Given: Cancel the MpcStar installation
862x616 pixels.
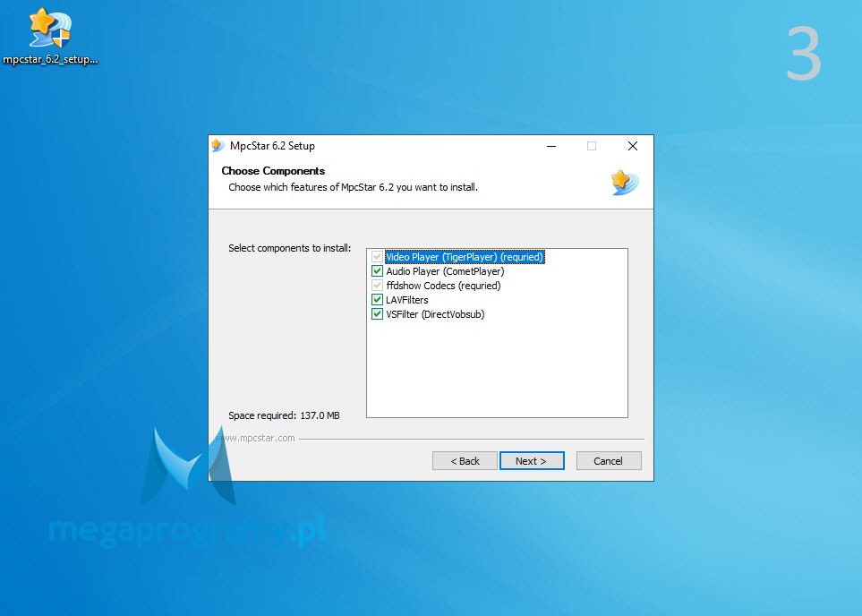Looking at the screenshot, I should [608, 461].
